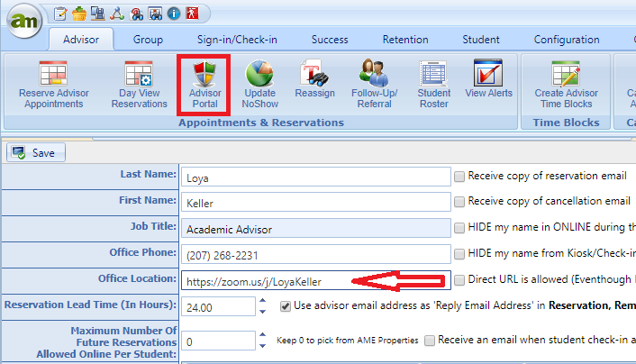The image size is (636, 364).
Task: Select the Student tab
Action: pos(481,40)
